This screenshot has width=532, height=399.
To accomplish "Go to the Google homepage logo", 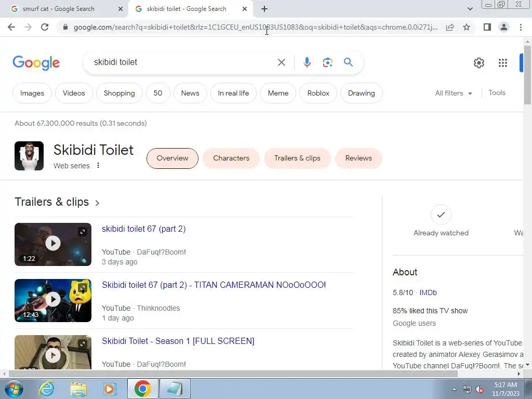I will [36, 63].
